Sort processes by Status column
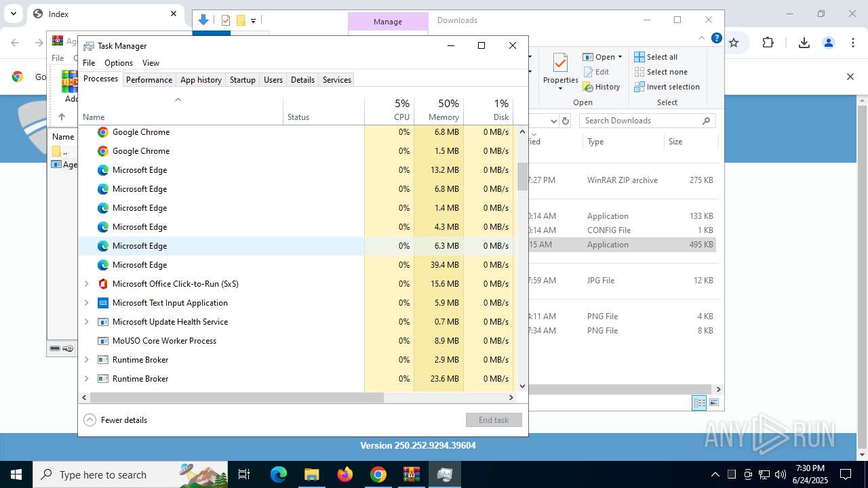 [323, 110]
